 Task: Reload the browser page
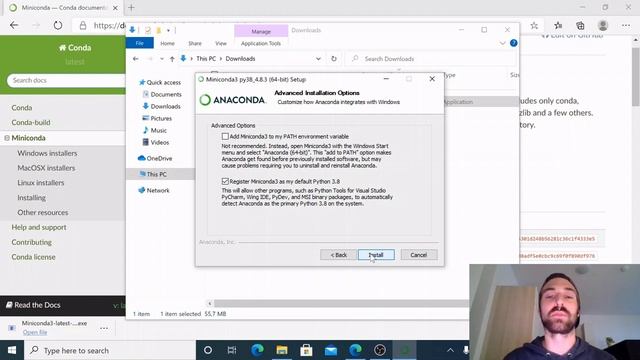click(58, 25)
